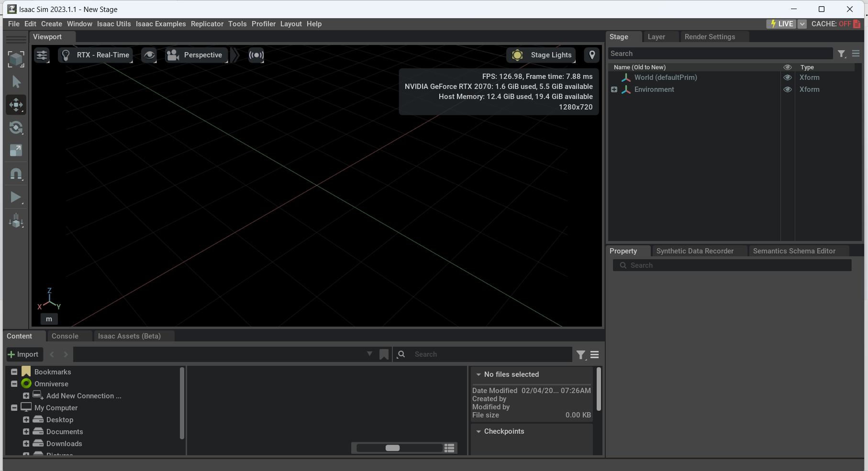
Task: Click the Import button in Content browser
Action: (24, 354)
